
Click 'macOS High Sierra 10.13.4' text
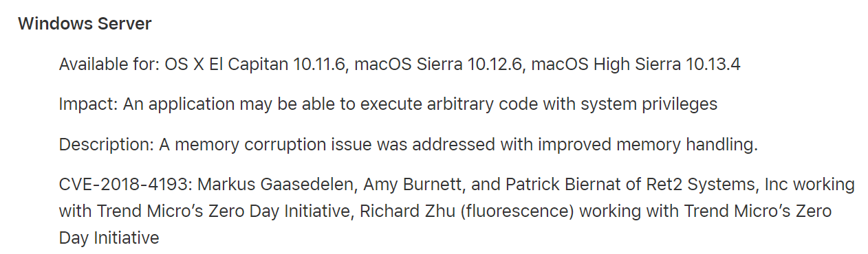click(636, 65)
